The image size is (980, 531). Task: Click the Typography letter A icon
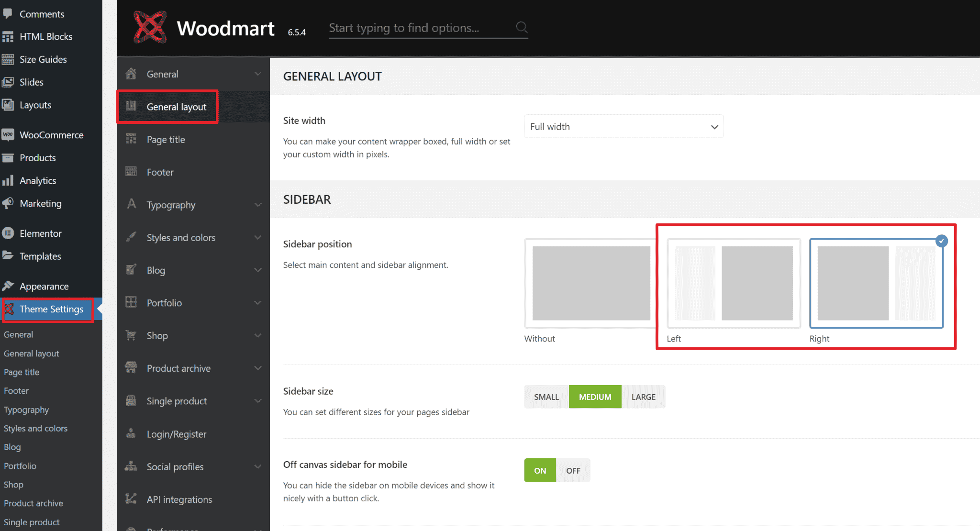click(x=131, y=204)
